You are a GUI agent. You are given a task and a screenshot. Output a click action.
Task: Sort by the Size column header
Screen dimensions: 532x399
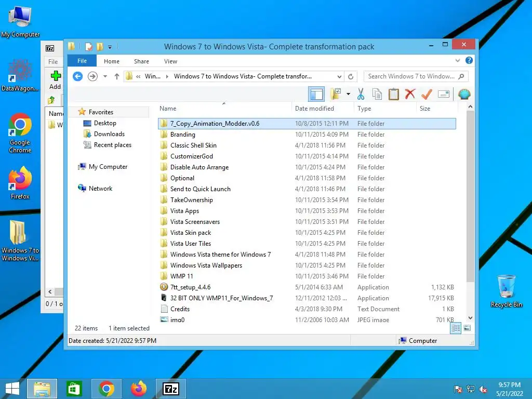point(436,109)
